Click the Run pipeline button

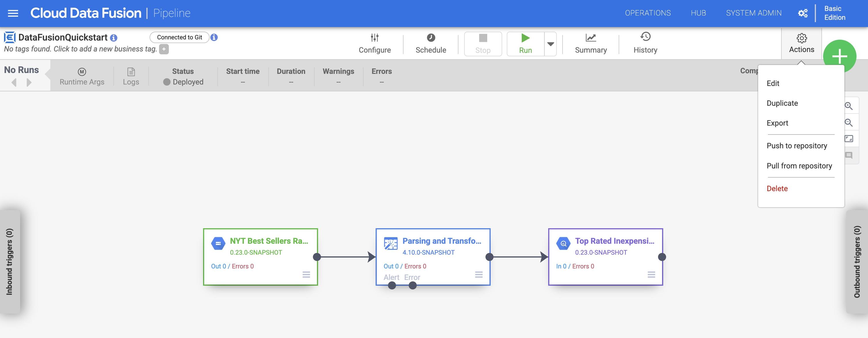pos(525,43)
